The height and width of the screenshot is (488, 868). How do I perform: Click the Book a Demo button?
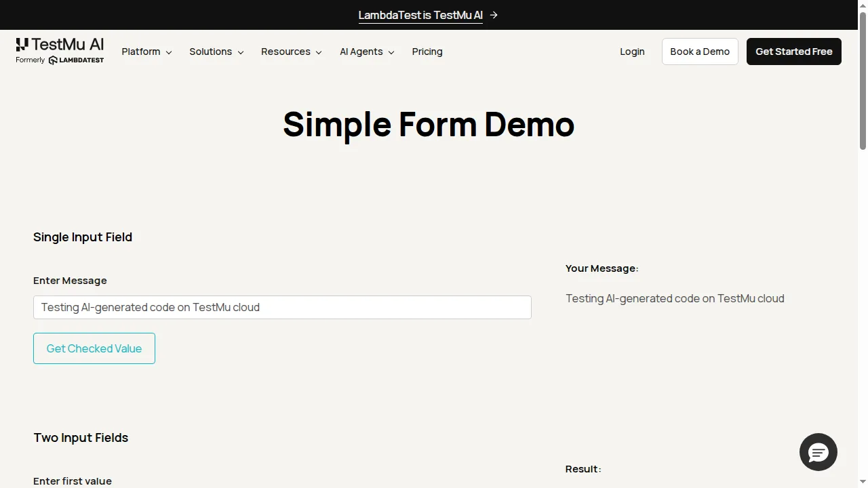click(x=700, y=52)
